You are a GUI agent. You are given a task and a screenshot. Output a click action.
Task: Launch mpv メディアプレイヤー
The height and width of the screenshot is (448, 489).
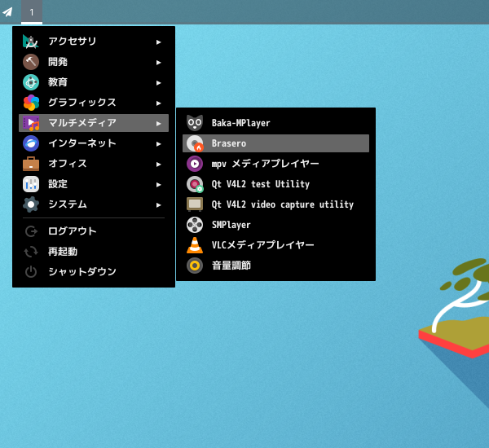pyautogui.click(x=275, y=164)
